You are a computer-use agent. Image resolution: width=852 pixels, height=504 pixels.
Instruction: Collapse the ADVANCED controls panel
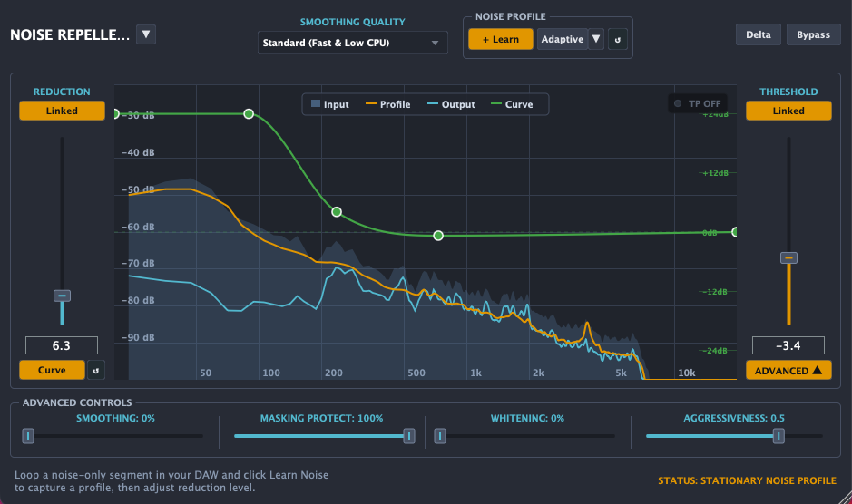pos(788,371)
